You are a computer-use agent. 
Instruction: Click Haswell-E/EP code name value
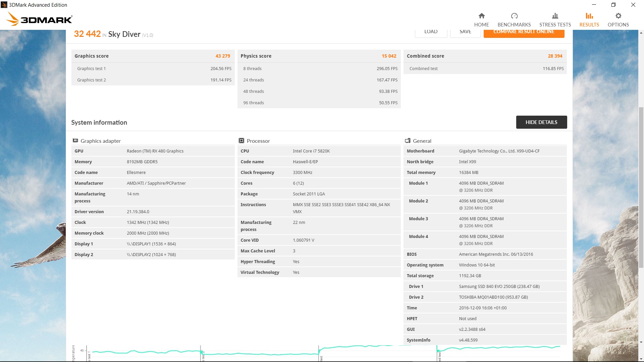(x=305, y=162)
